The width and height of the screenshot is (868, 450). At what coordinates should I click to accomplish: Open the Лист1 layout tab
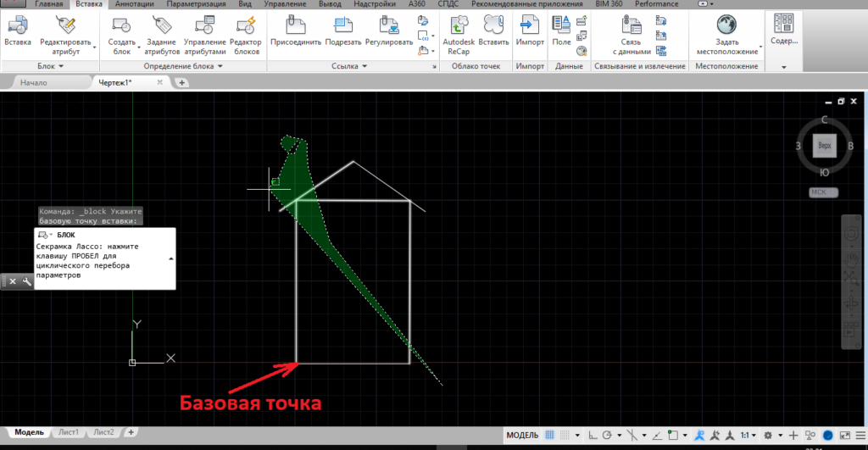point(69,432)
